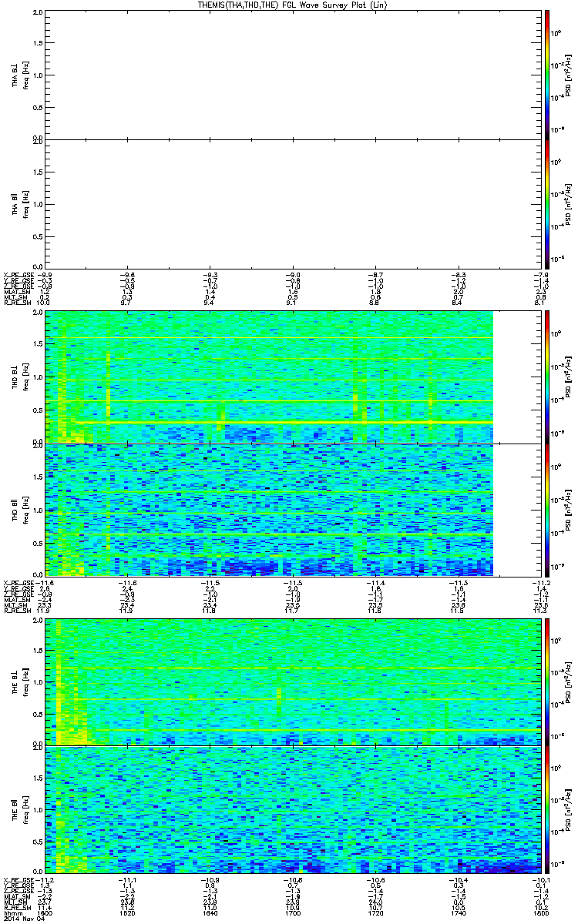Click the THE parallel spectrogram panel
Screen dimensions: 578x924
click(291, 809)
